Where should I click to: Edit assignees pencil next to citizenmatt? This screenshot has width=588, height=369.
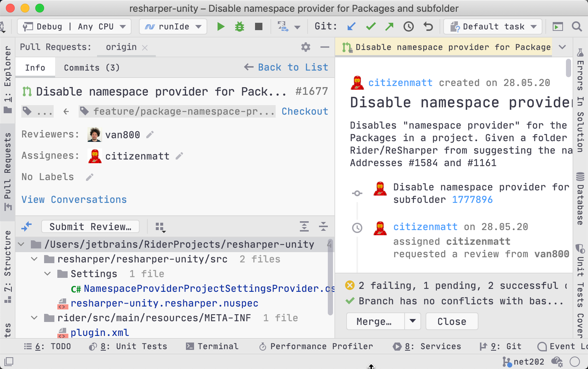pyautogui.click(x=179, y=156)
